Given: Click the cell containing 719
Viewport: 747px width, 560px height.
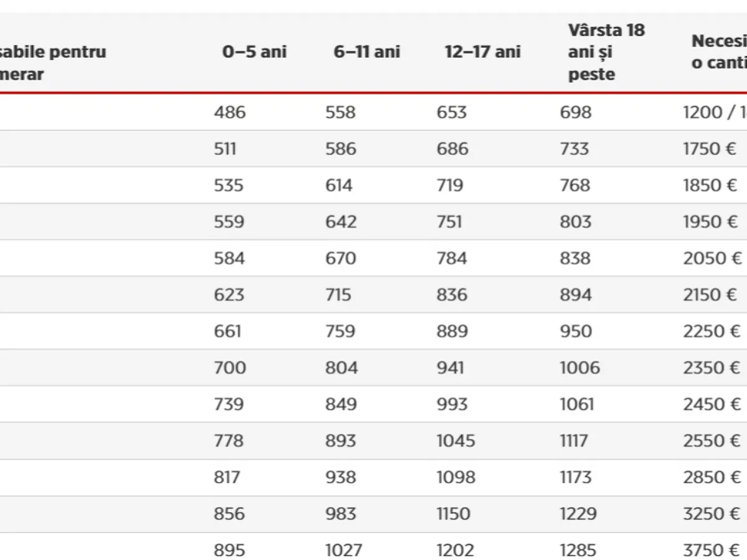Looking at the screenshot, I should click(x=449, y=185).
